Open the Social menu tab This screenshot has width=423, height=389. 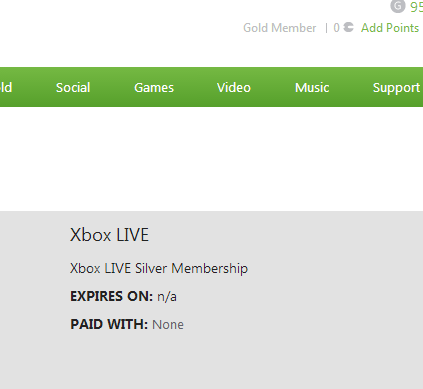tap(73, 88)
